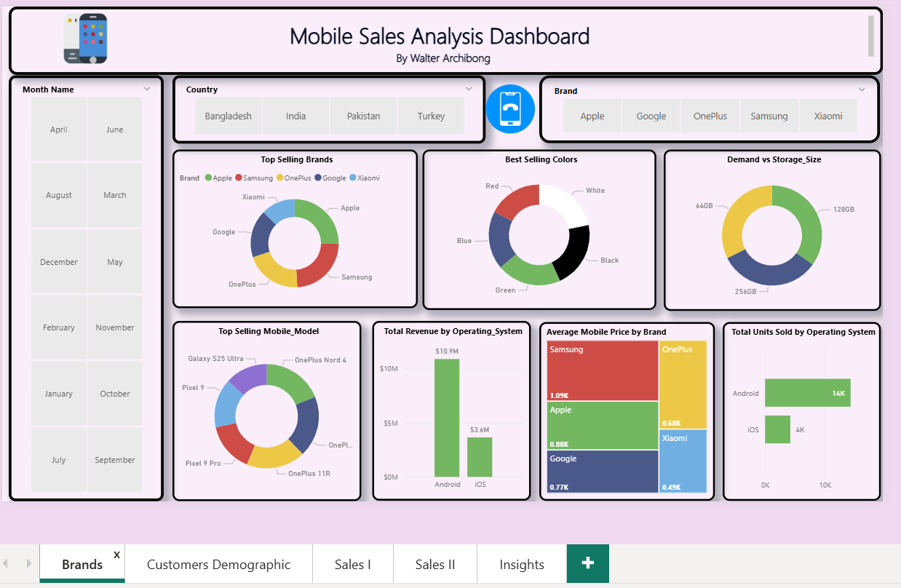Switch to the Sales II tab
Viewport: 901px width, 588px height.
pyautogui.click(x=435, y=564)
